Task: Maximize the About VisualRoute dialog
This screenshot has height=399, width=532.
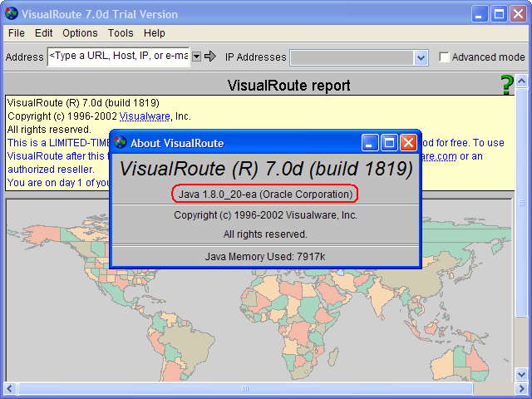Action: pyautogui.click(x=389, y=142)
